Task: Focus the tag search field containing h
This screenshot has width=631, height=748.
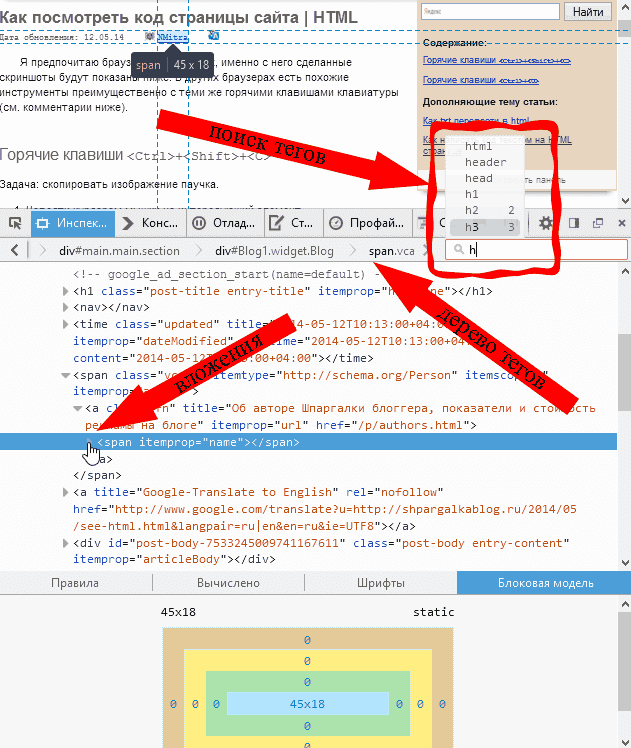Action: click(x=536, y=249)
